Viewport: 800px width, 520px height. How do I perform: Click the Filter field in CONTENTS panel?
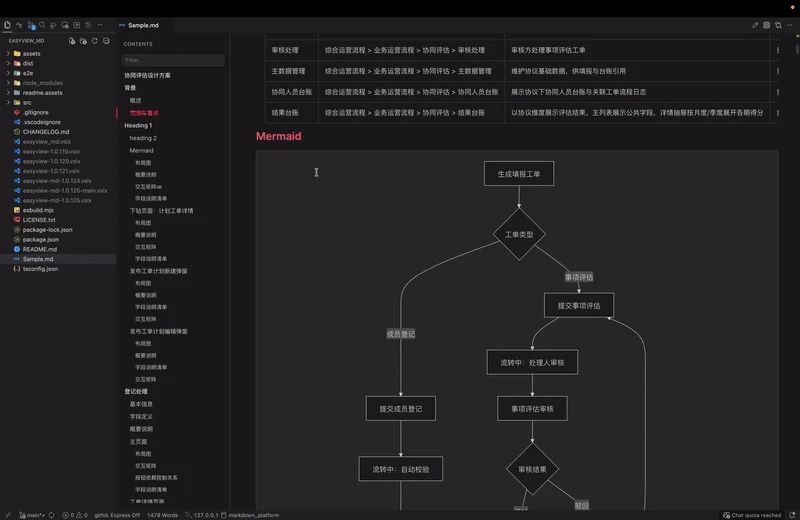[x=172, y=60]
